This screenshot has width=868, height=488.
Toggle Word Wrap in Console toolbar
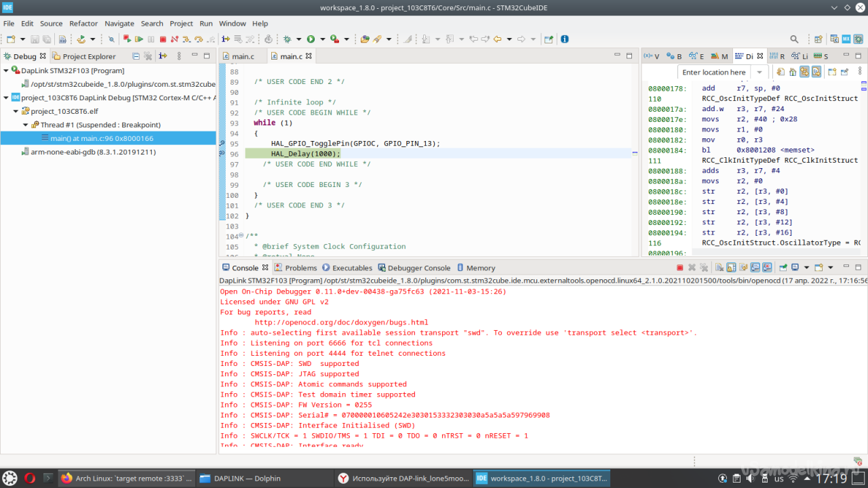[743, 268]
